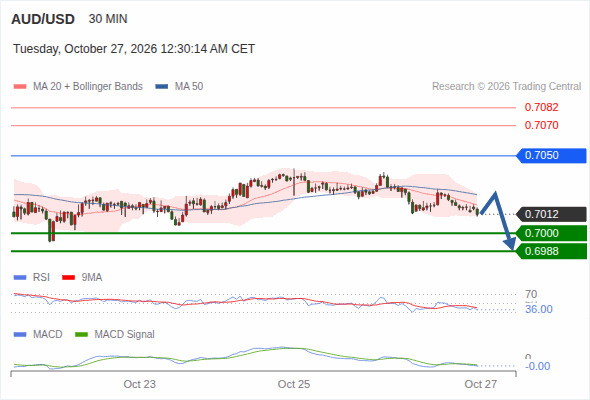Image resolution: width=590 pixels, height=400 pixels.
Task: Select the 0.7000 support price label
Action: 551,233
